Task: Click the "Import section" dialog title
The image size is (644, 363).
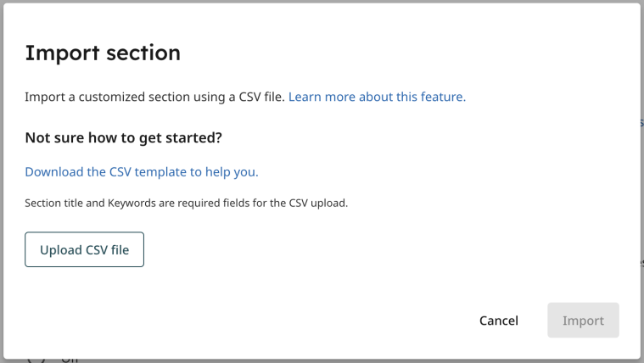Action: point(103,53)
